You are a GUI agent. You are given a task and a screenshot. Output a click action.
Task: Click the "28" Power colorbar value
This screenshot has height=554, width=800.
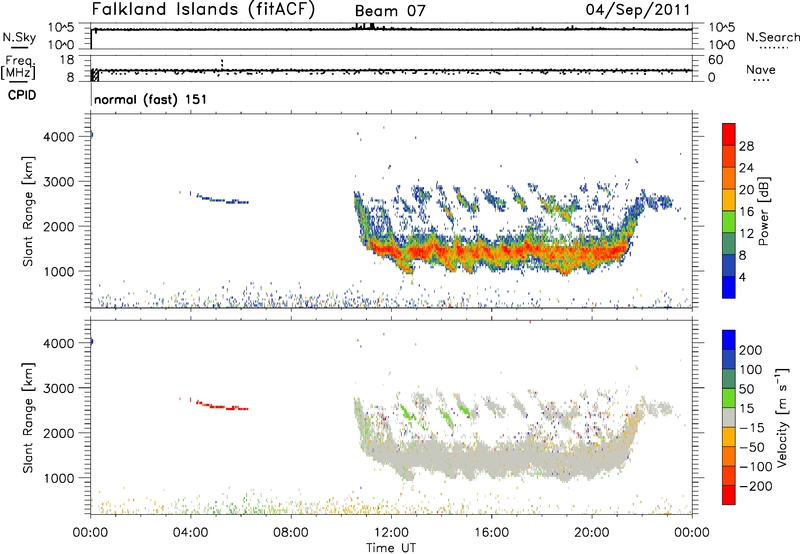click(x=746, y=146)
